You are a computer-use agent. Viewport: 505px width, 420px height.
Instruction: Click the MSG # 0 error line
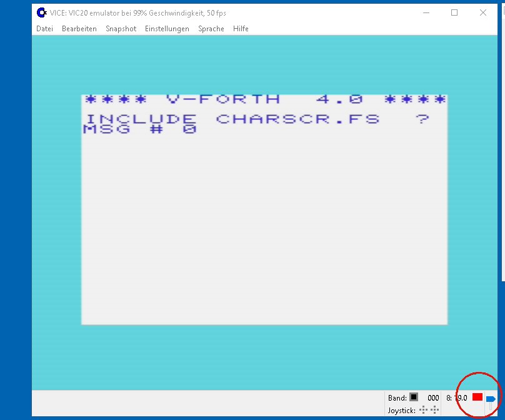(139, 129)
